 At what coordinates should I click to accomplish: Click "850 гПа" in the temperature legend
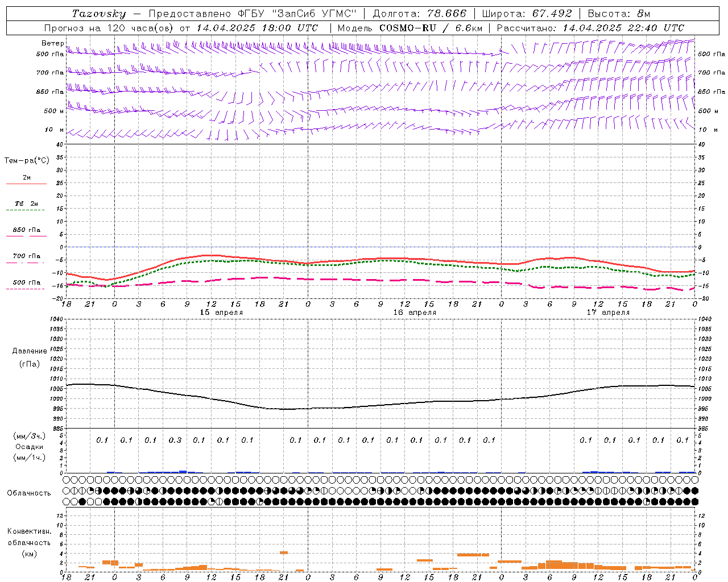27,230
